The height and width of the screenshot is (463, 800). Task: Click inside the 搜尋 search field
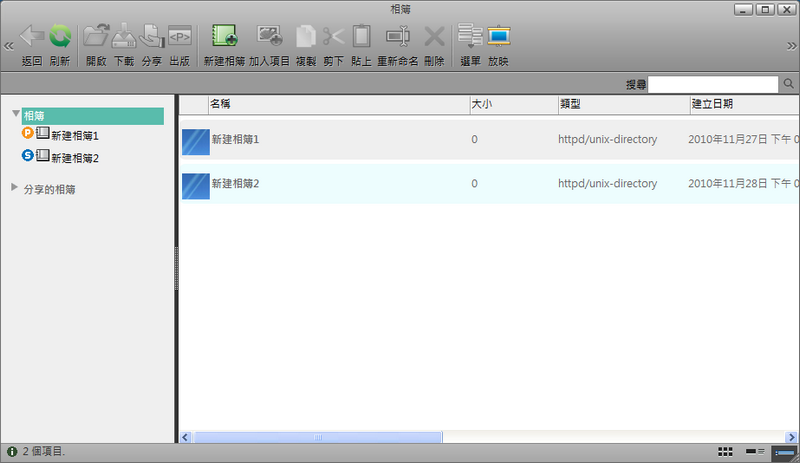click(x=712, y=84)
